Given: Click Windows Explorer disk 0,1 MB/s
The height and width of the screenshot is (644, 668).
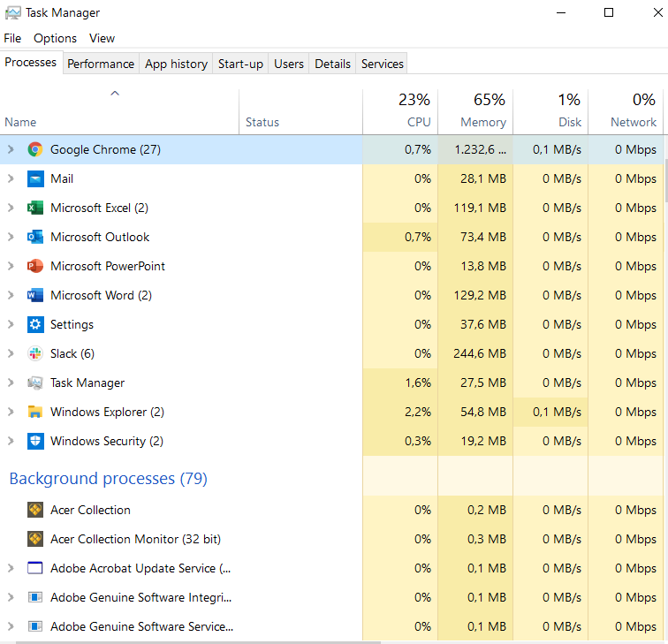Looking at the screenshot, I should pos(557,412).
